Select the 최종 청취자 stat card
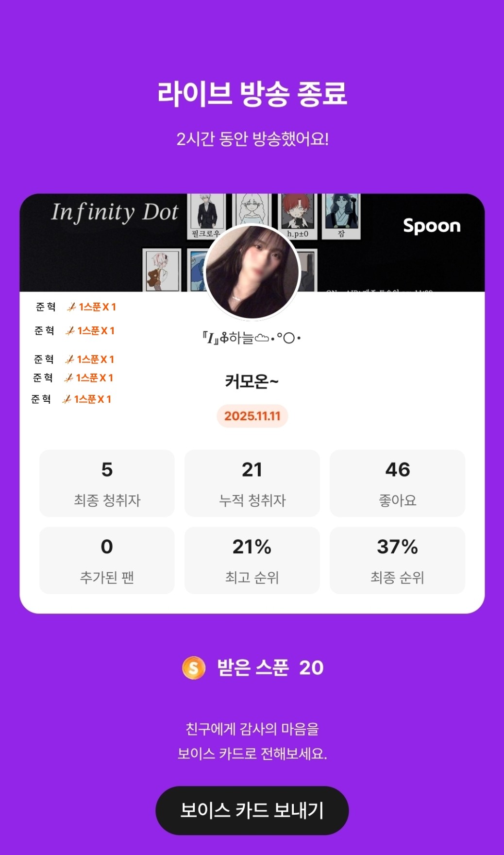This screenshot has height=855, width=504. [107, 483]
